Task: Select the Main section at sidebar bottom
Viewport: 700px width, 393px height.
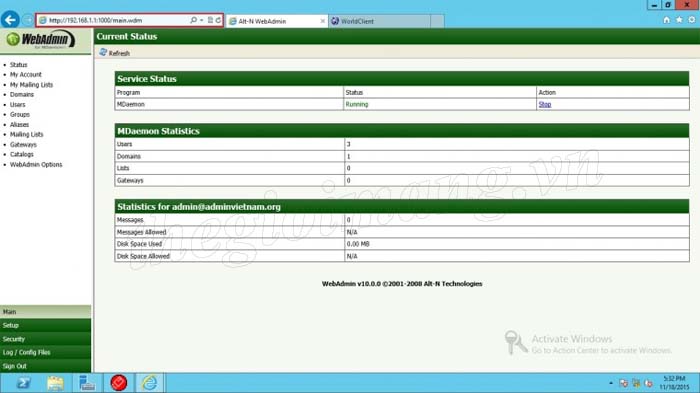Action: tap(46, 312)
